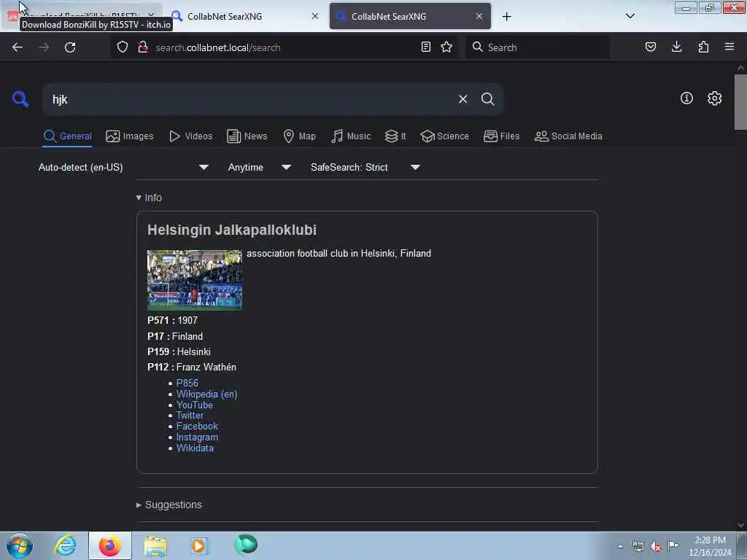This screenshot has height=560, width=747.
Task: Switch to the BonziKill itch.io tab
Action: pyautogui.click(x=81, y=16)
